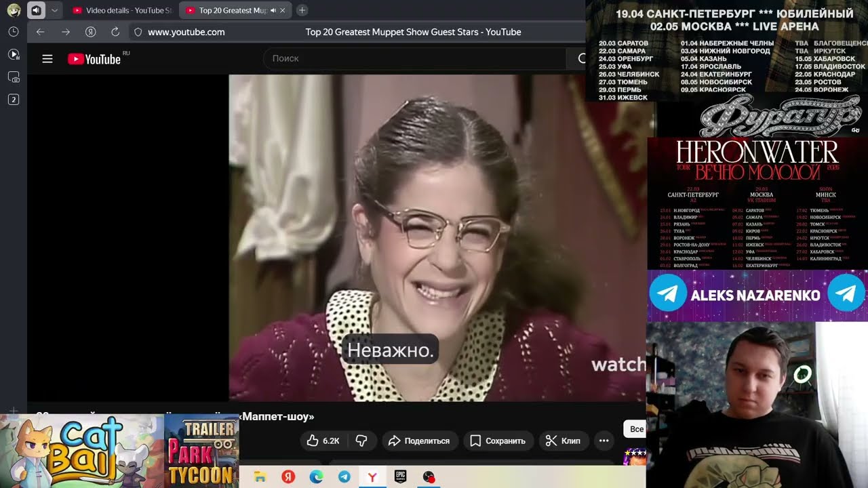The height and width of the screenshot is (488, 868).
Task: Click the Yandex Browser taskbar icon
Action: pyautogui.click(x=372, y=477)
